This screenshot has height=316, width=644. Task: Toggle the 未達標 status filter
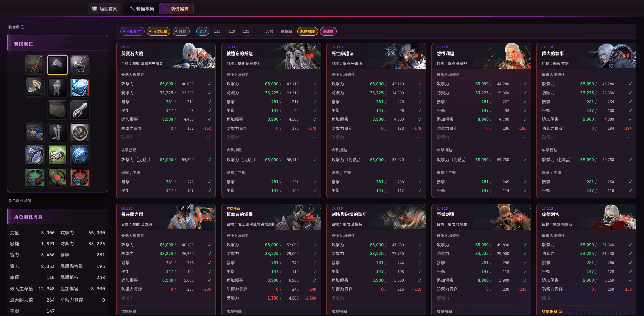click(x=328, y=31)
